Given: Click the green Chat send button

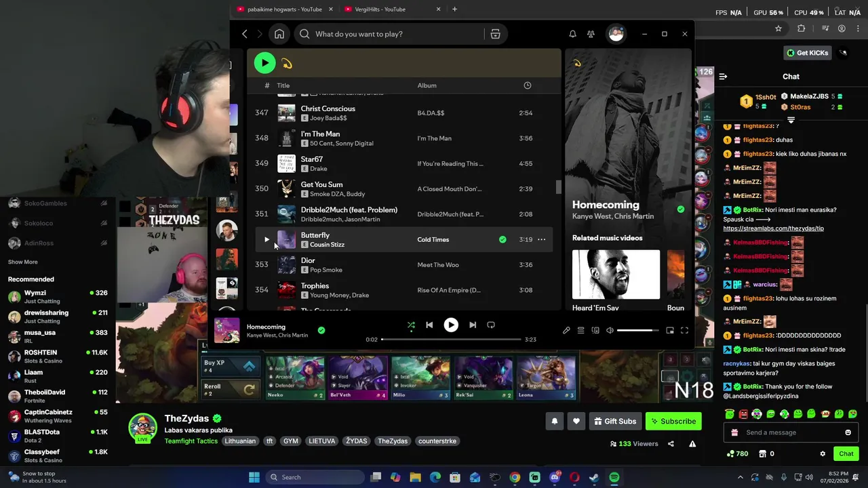Looking at the screenshot, I should (x=846, y=454).
